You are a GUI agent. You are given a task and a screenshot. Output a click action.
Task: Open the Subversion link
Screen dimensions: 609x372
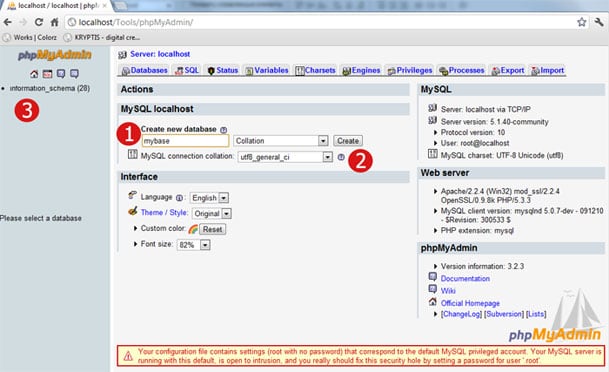(x=504, y=314)
